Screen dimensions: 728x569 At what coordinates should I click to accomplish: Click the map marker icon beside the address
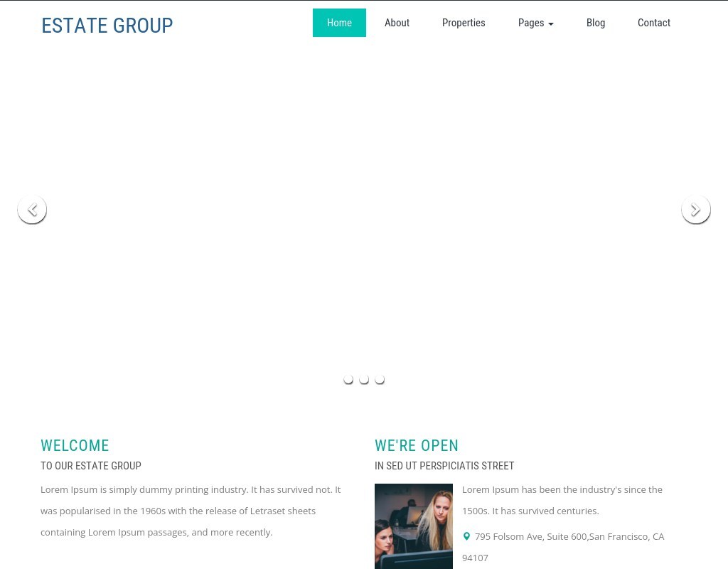(466, 536)
